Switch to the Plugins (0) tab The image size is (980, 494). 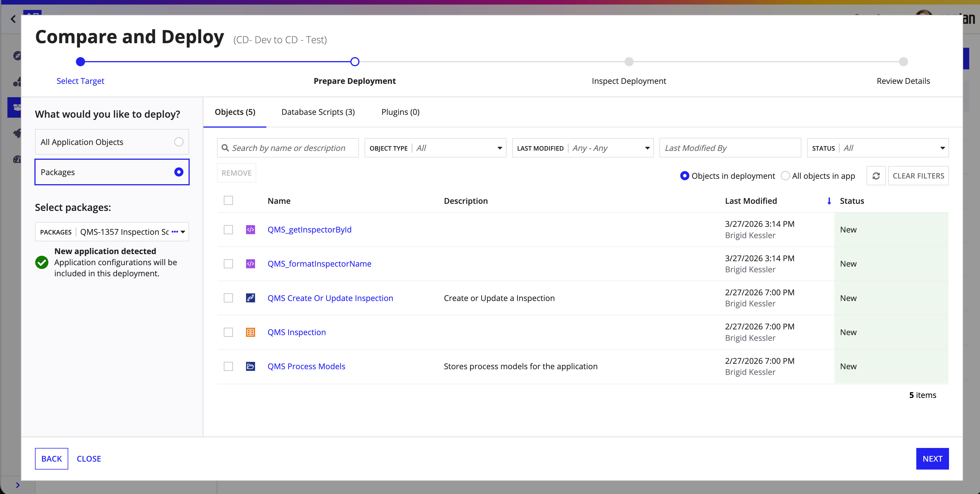click(400, 112)
